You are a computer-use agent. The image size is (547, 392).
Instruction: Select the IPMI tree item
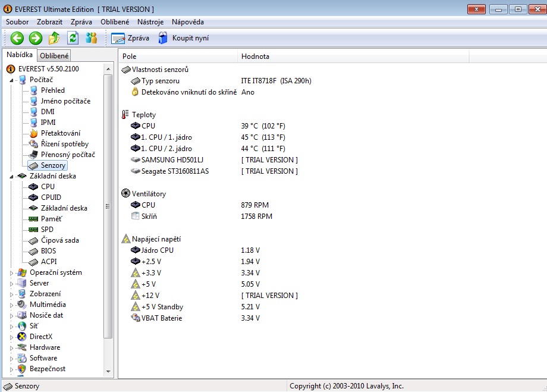point(48,123)
